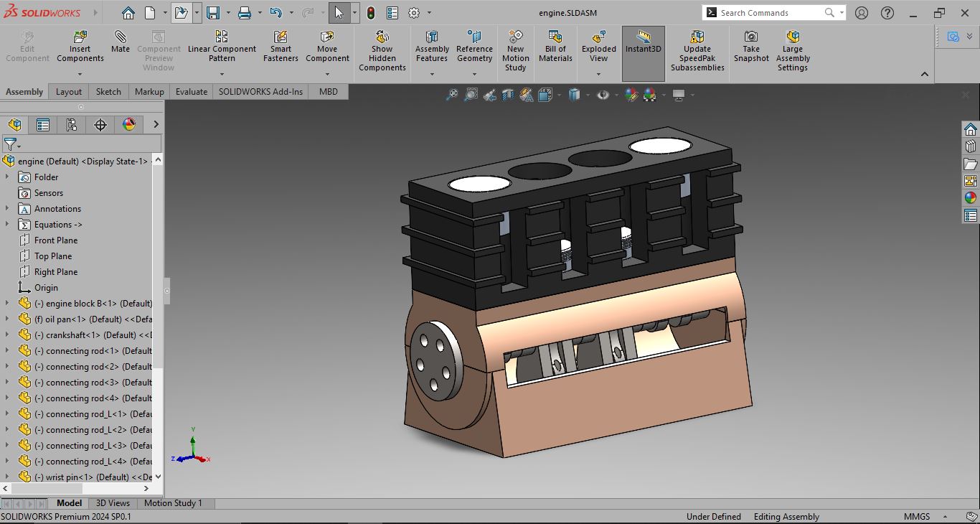
Task: Open the Exploded View command
Action: point(599,47)
